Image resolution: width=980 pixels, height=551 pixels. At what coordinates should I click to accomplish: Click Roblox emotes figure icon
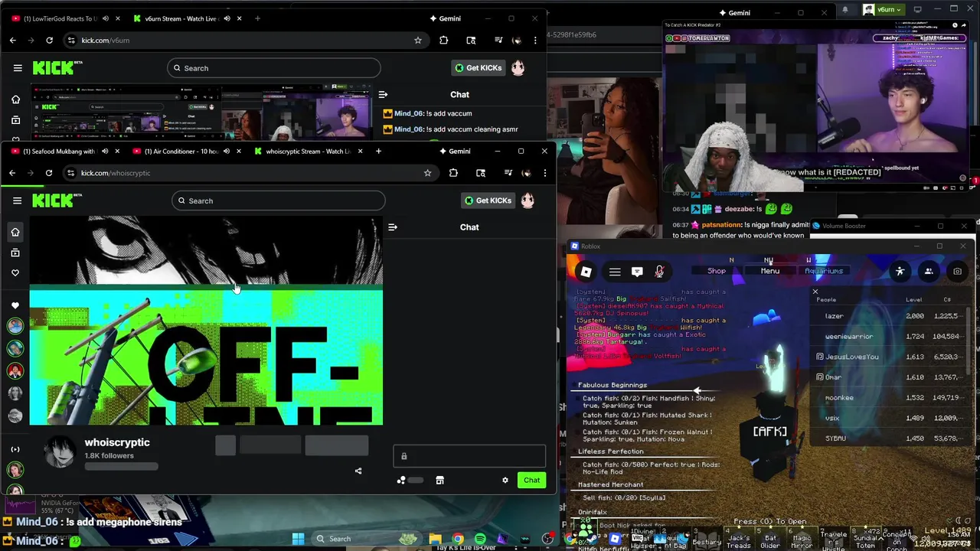click(900, 271)
